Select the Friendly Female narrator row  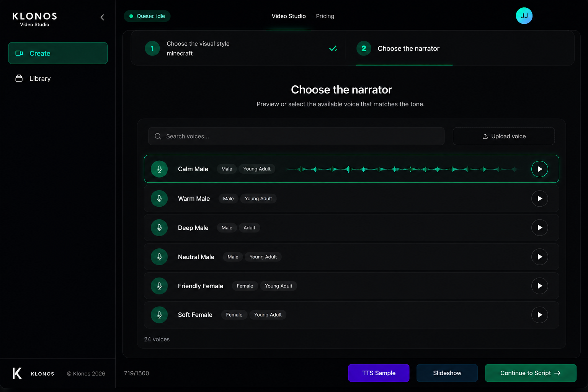point(351,286)
